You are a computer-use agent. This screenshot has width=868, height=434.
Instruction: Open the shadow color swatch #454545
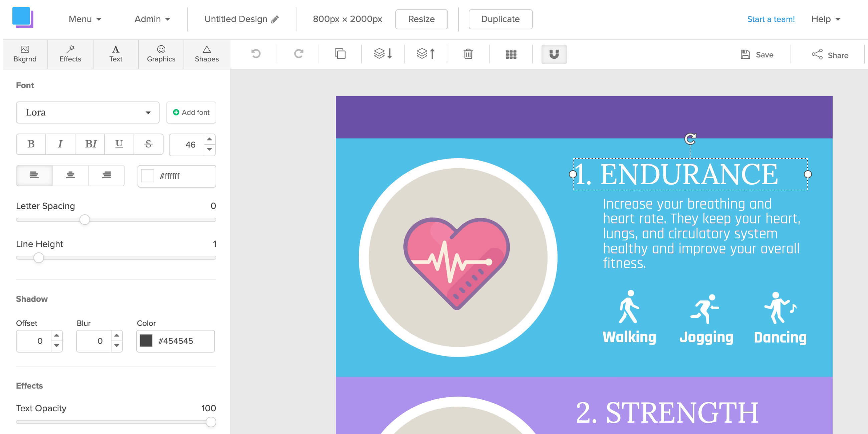(x=146, y=341)
